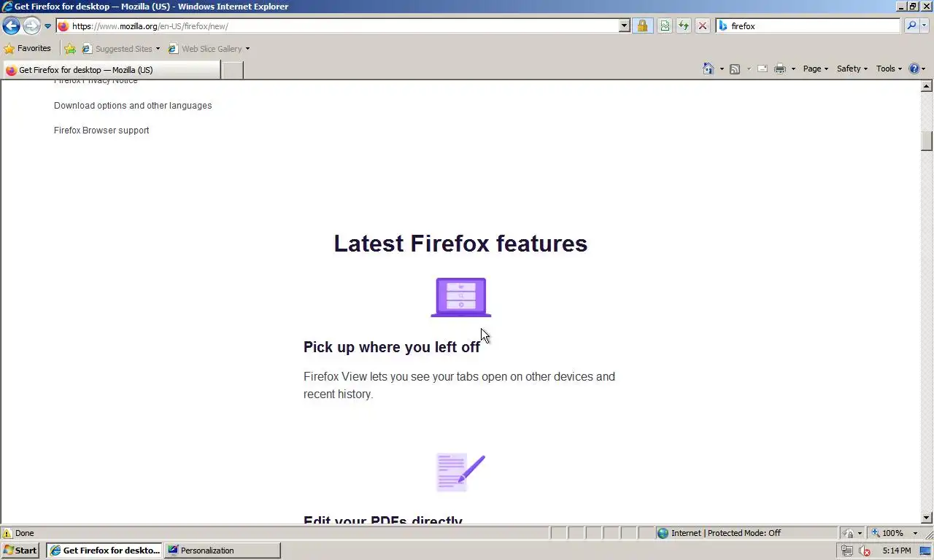Click the Get Firefox taskbar button
Viewport: 934px width, 560px height.
pyautogui.click(x=104, y=551)
